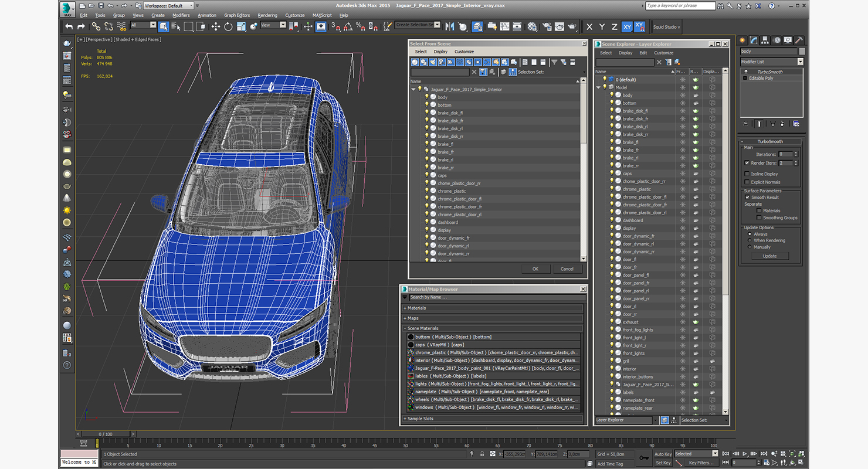Open Edit menu in Scene Explorer
This screenshot has width=868, height=469.
tap(643, 53)
